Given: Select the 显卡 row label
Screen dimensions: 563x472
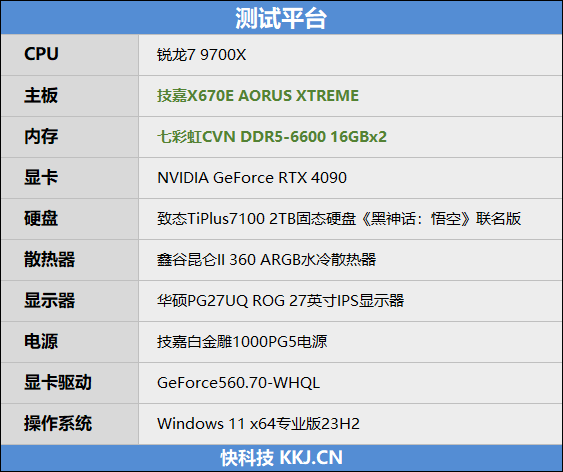Looking at the screenshot, I should point(41,177).
